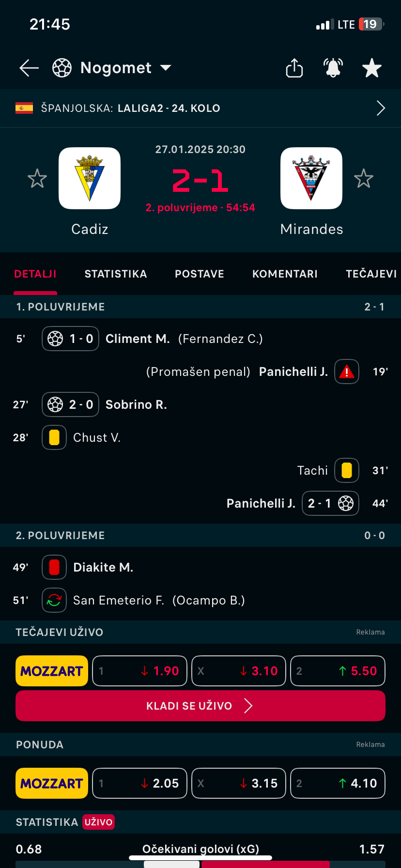Tap the substitution icon at 51'
Image resolution: width=401 pixels, height=868 pixels.
54,600
